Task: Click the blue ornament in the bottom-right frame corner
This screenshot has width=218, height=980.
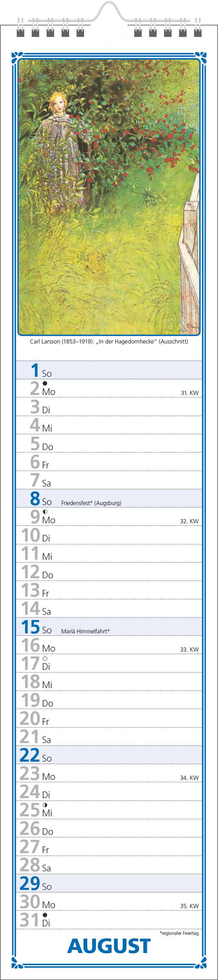Action: (x=202, y=962)
